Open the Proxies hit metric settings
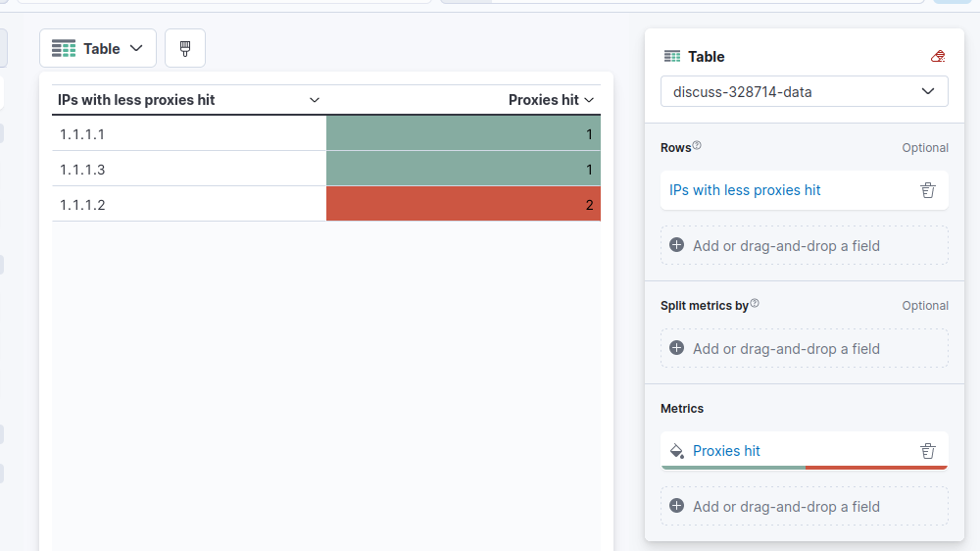This screenshot has height=551, width=980. [x=726, y=451]
